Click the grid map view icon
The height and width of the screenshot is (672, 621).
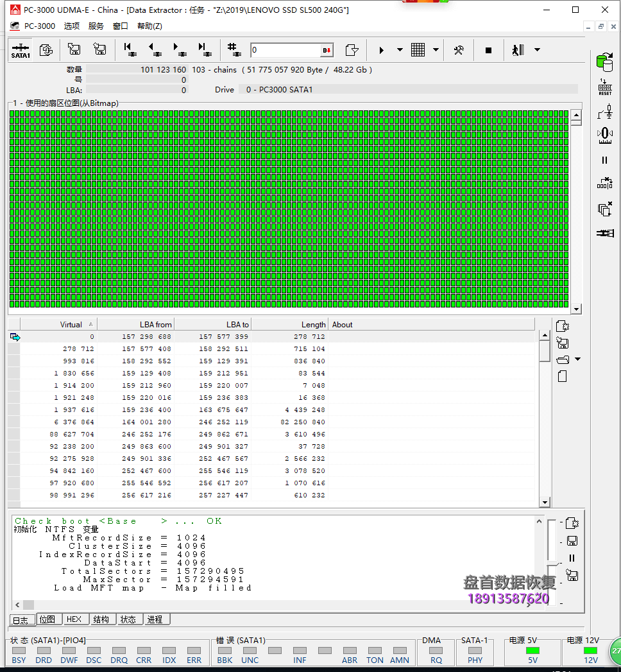pos(418,49)
